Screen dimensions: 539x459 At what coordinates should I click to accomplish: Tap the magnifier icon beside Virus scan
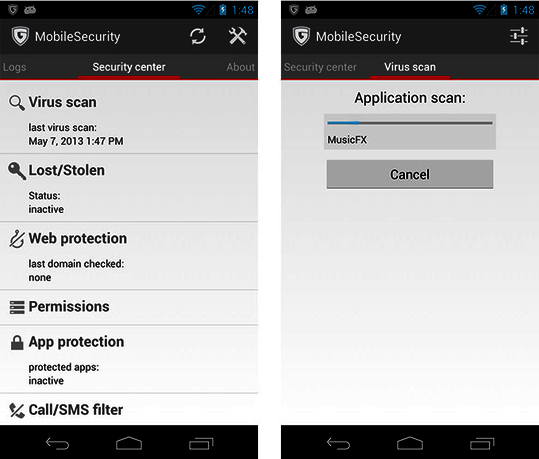tap(16, 102)
